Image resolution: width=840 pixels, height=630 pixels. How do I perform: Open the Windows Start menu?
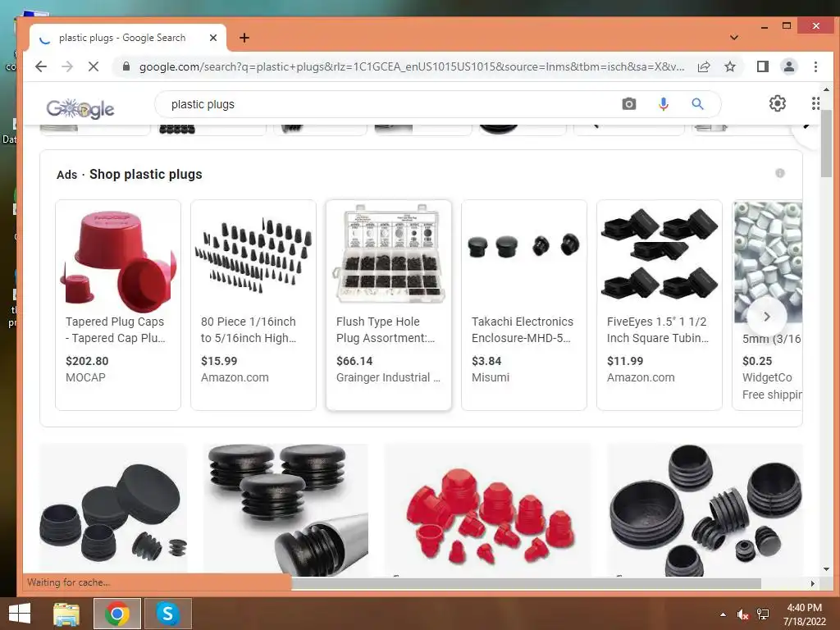tap(20, 614)
